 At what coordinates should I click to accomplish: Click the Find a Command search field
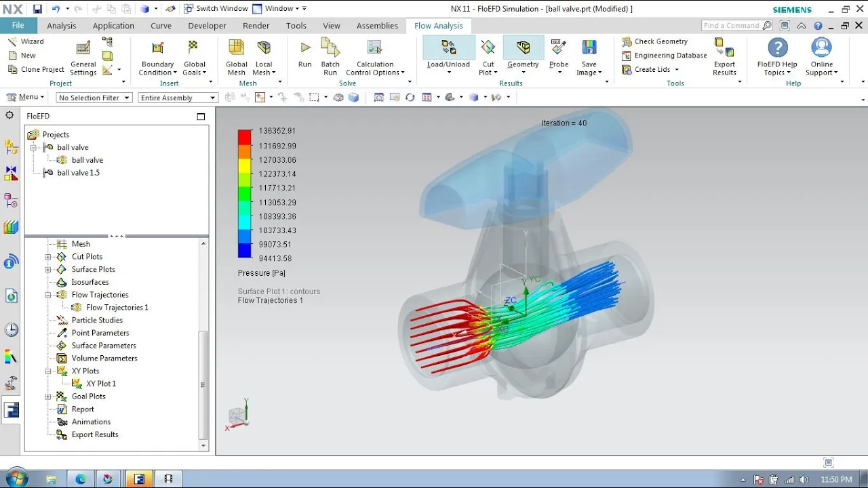click(x=736, y=26)
